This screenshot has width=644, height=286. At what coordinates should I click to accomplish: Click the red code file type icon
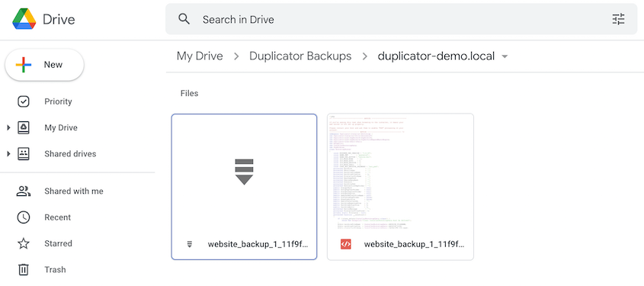345,244
